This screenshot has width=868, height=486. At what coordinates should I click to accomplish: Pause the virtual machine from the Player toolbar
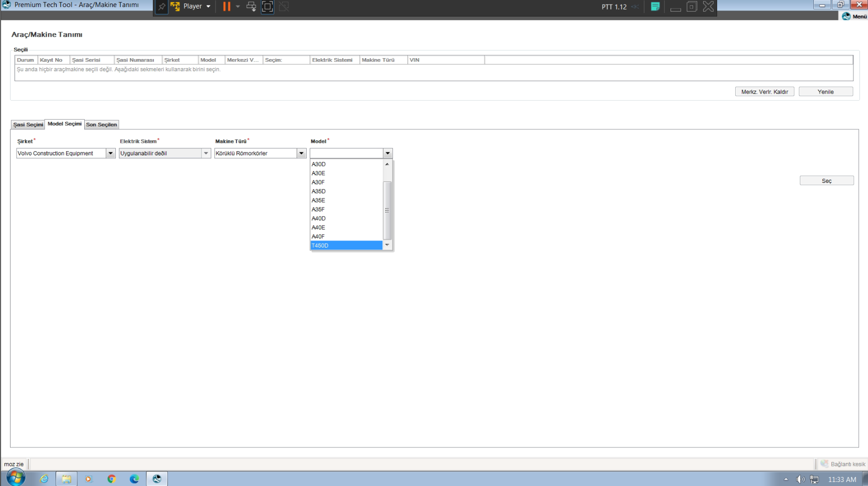coord(227,7)
